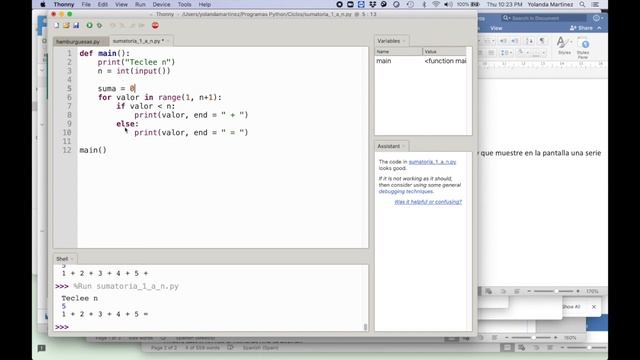Start debugging with the bug icon
The height and width of the screenshot is (360, 640).
click(x=99, y=25)
